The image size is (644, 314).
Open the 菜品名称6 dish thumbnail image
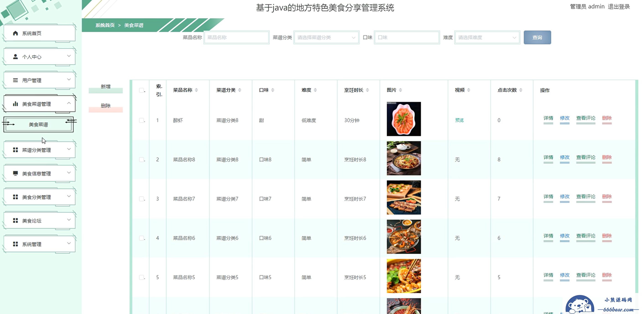click(404, 237)
